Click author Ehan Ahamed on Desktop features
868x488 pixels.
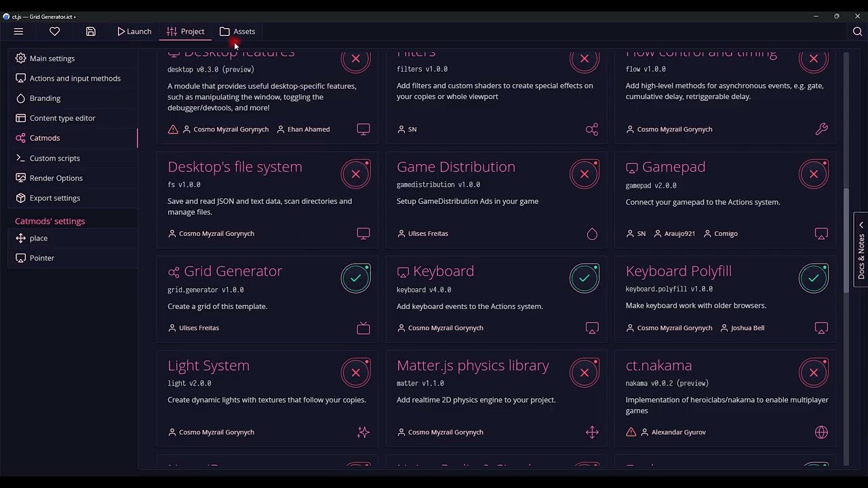pyautogui.click(x=303, y=129)
